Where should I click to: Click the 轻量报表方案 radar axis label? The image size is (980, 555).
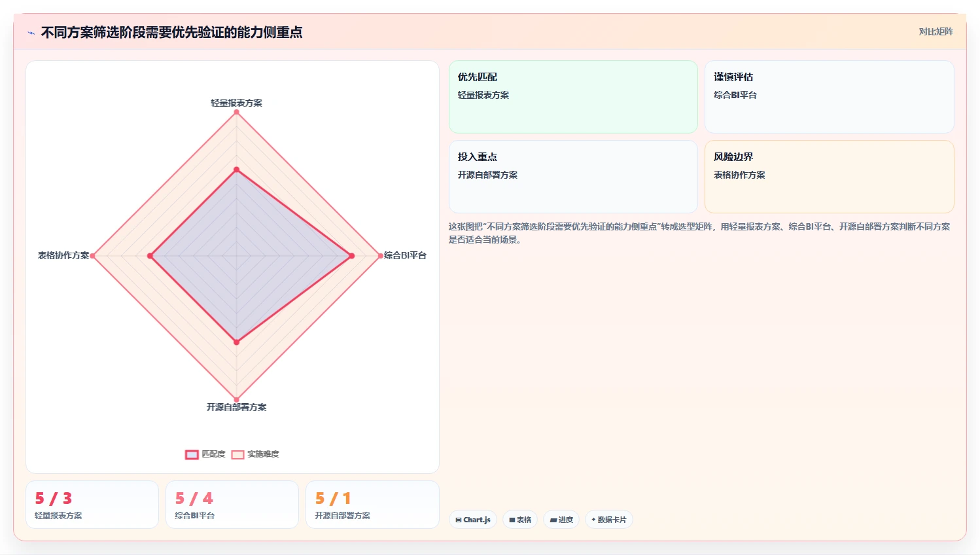236,103
